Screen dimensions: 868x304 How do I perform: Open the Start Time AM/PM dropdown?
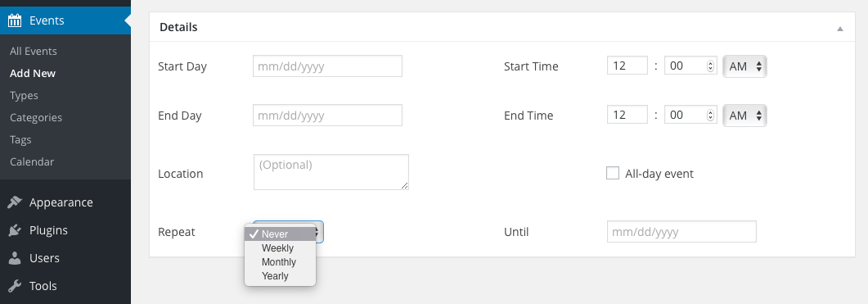point(745,66)
